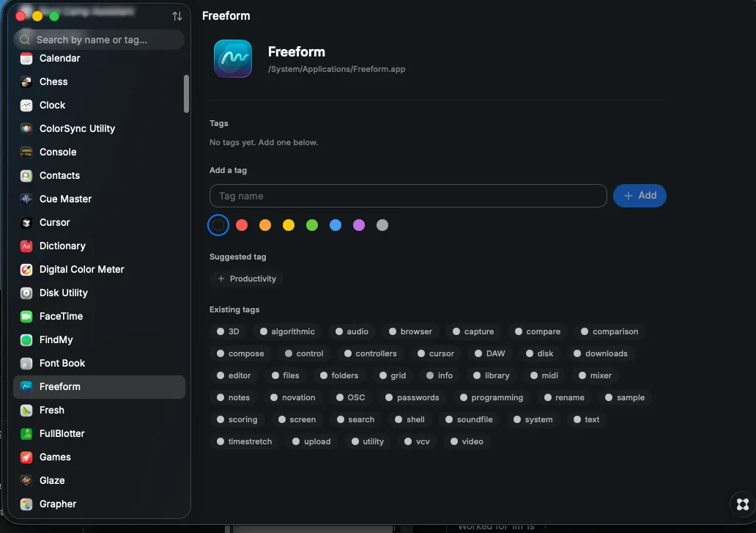Click the Digital Color Meter icon
Screen dimensions: 756x533
[26, 270]
